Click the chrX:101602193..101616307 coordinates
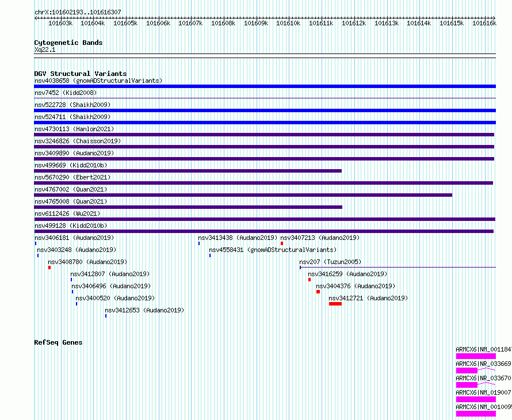512x420 pixels. pyautogui.click(x=78, y=12)
